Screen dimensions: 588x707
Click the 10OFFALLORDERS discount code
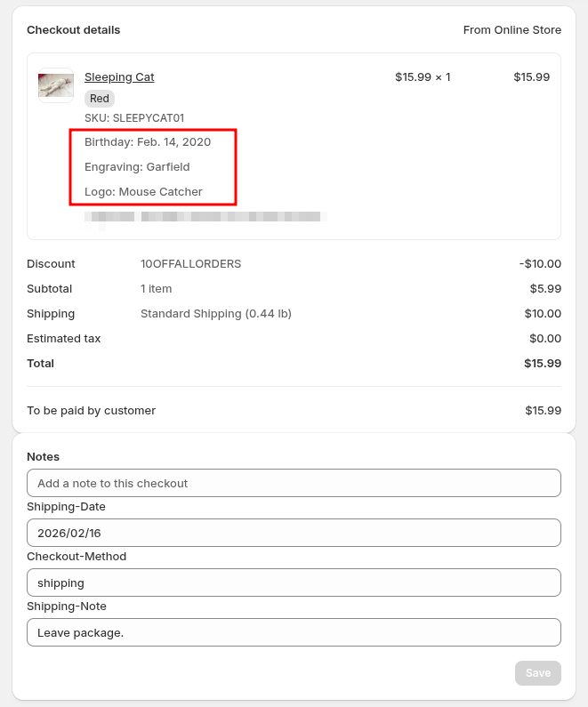[190, 264]
